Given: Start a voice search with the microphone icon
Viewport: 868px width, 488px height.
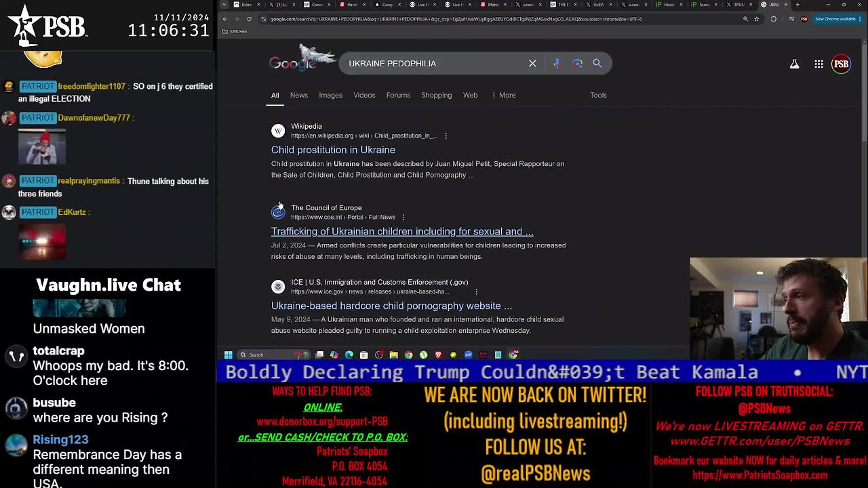Looking at the screenshot, I should [557, 63].
